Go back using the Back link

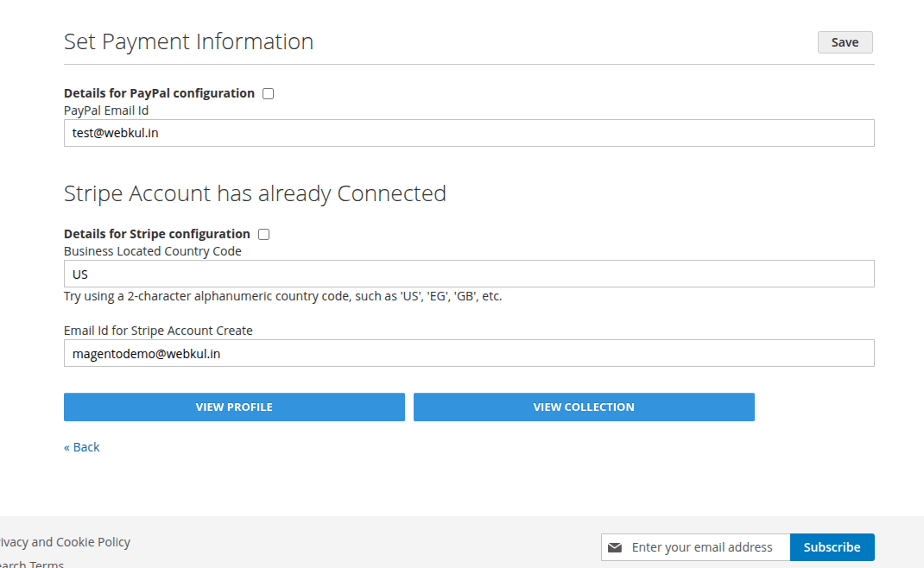[x=81, y=446]
